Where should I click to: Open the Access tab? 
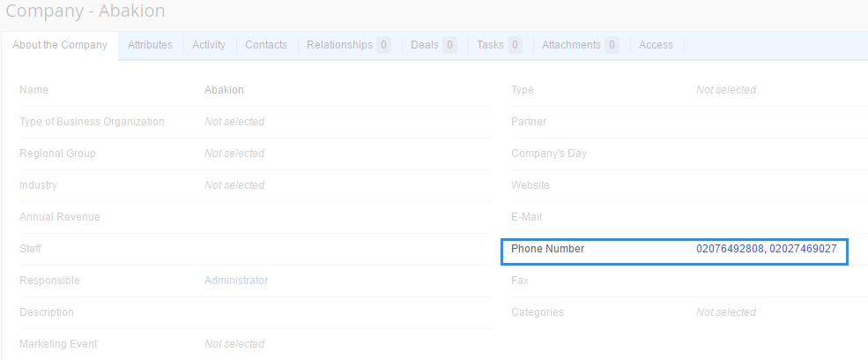656,45
